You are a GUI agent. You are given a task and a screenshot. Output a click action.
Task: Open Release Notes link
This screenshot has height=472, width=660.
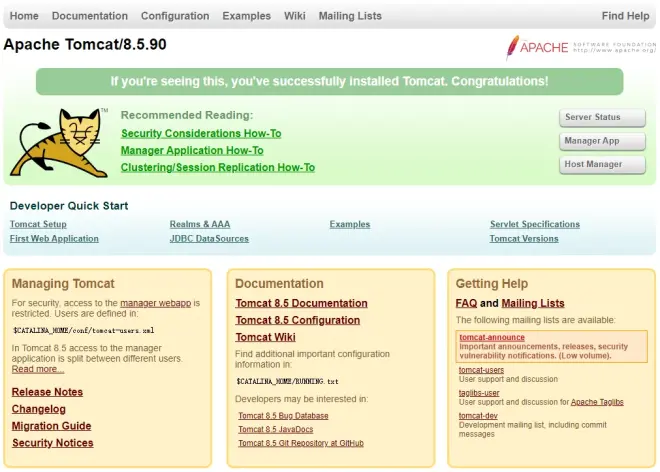click(47, 392)
